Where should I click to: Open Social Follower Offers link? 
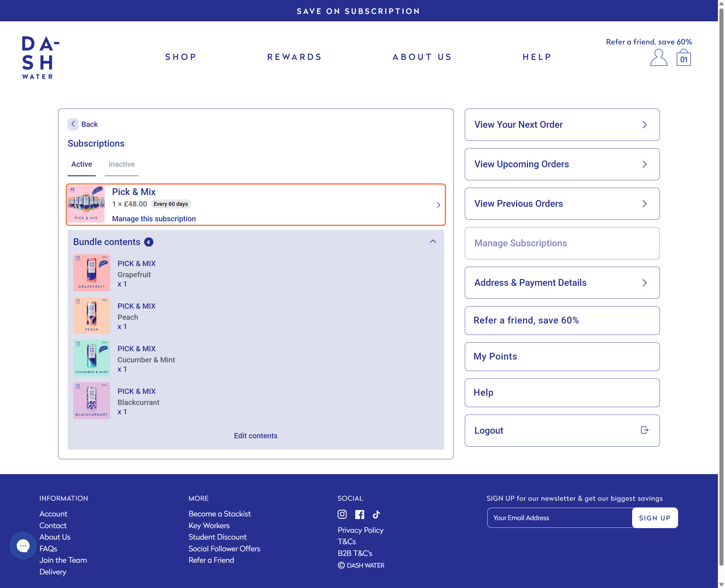[x=224, y=548]
